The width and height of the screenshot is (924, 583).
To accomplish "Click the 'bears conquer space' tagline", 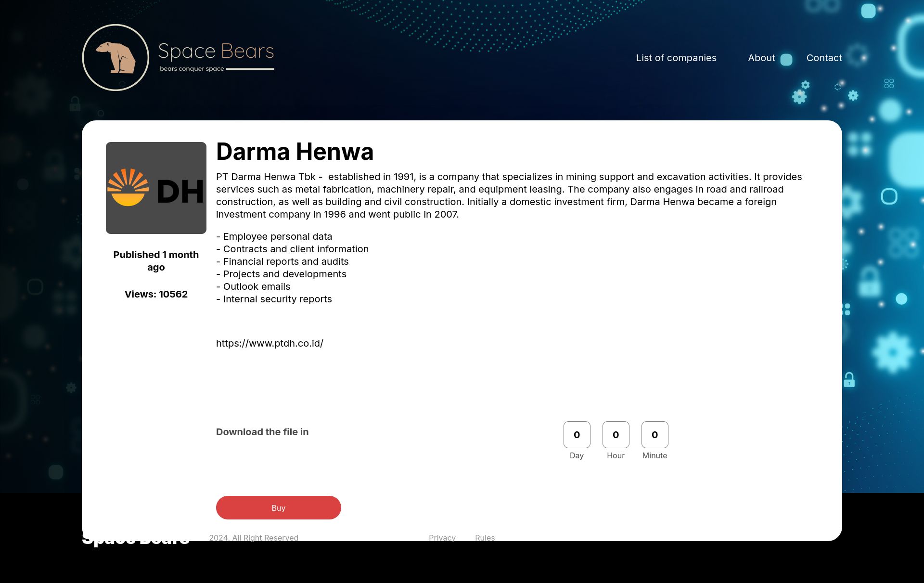I will pyautogui.click(x=192, y=69).
